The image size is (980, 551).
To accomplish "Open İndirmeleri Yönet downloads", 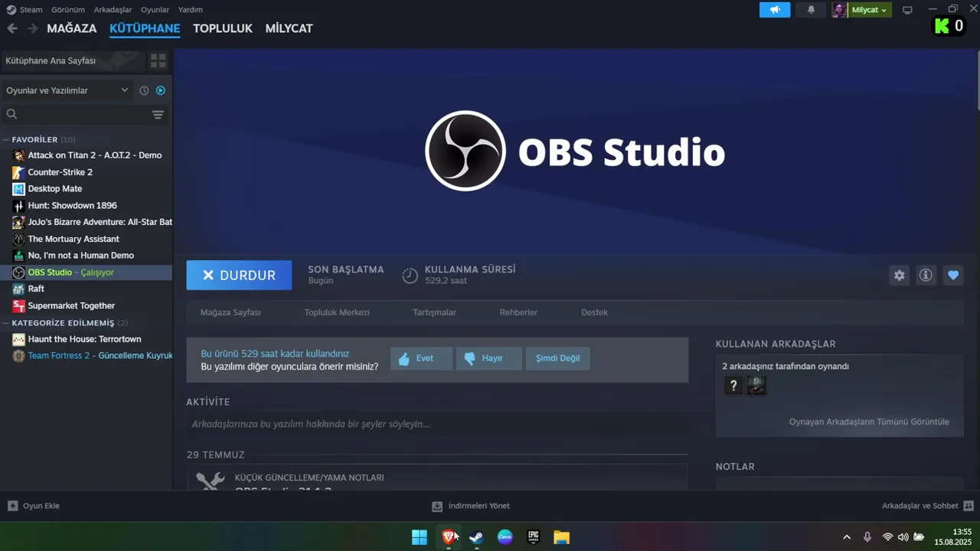I will (x=471, y=506).
